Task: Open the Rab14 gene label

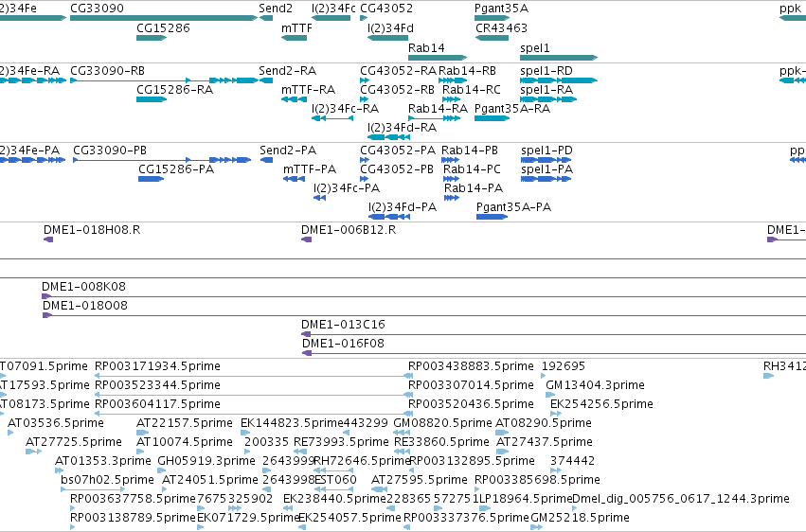Action: (426, 47)
